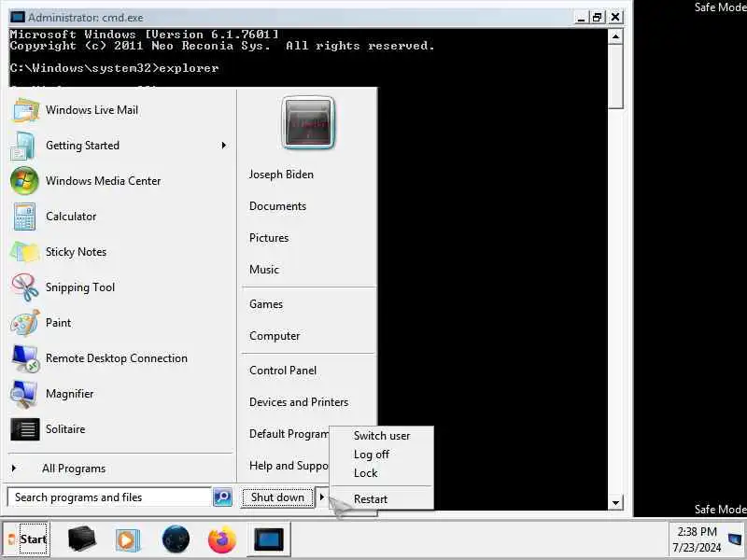Click the Start button
Screen dimensions: 747x560
point(27,539)
